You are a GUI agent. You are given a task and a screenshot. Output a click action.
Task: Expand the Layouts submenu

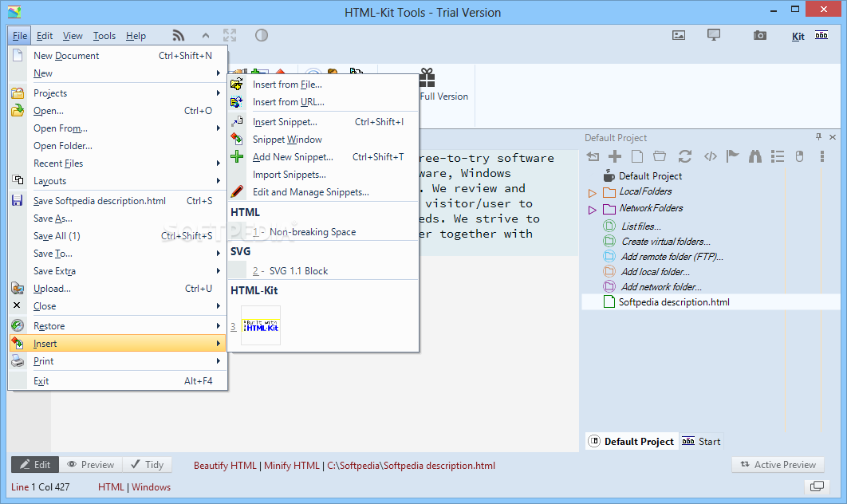(x=118, y=181)
